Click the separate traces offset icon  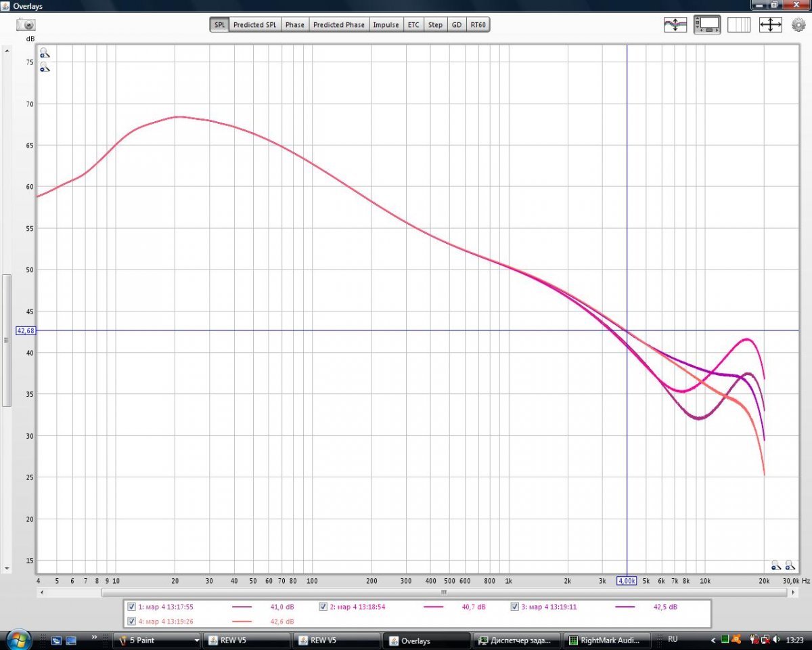pos(675,24)
